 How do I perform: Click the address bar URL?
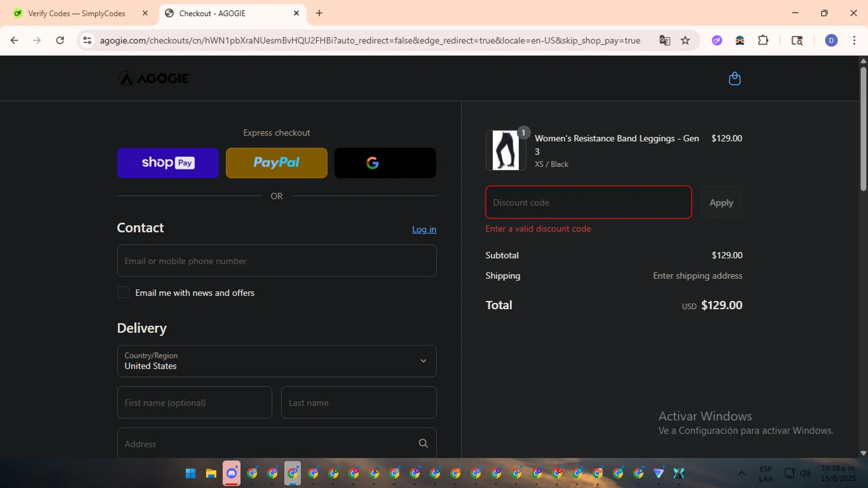pyautogui.click(x=370, y=41)
